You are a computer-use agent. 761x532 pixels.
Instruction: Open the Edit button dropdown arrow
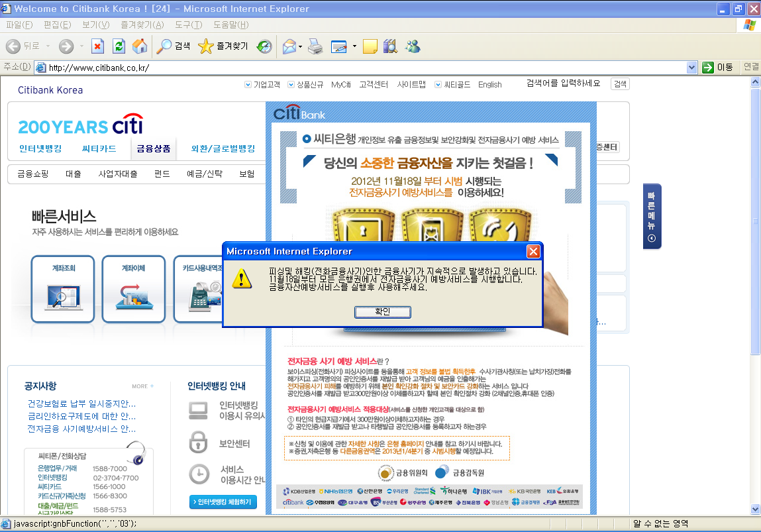point(354,46)
